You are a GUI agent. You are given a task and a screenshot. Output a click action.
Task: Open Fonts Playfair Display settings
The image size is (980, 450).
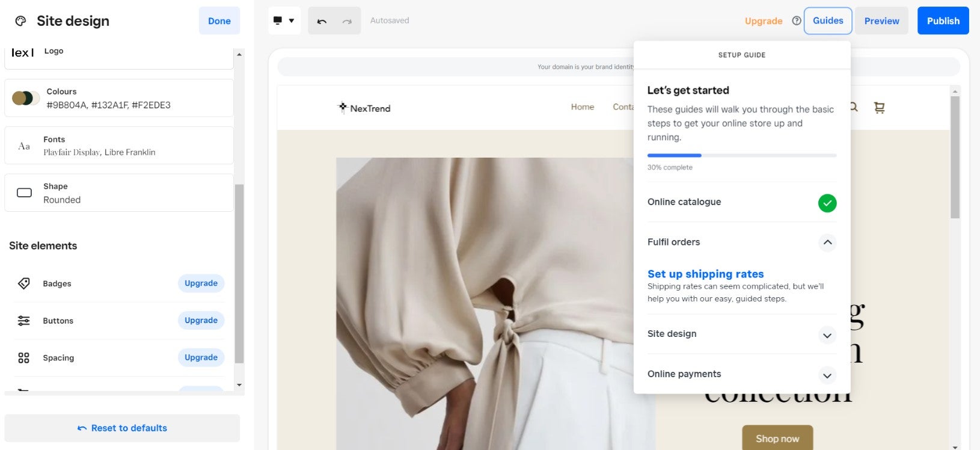click(119, 145)
